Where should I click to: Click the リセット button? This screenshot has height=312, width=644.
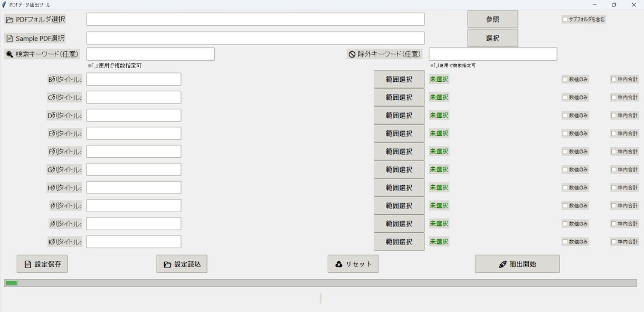353,264
